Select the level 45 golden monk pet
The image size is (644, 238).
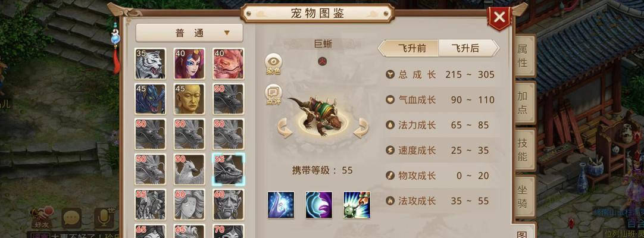(x=189, y=99)
